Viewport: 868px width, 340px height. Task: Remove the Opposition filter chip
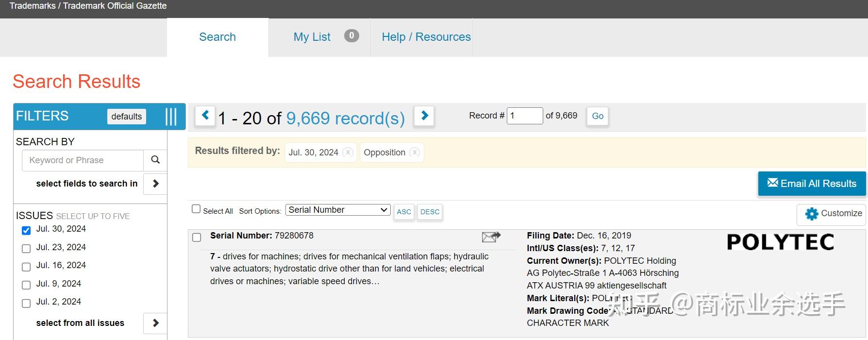coord(414,153)
